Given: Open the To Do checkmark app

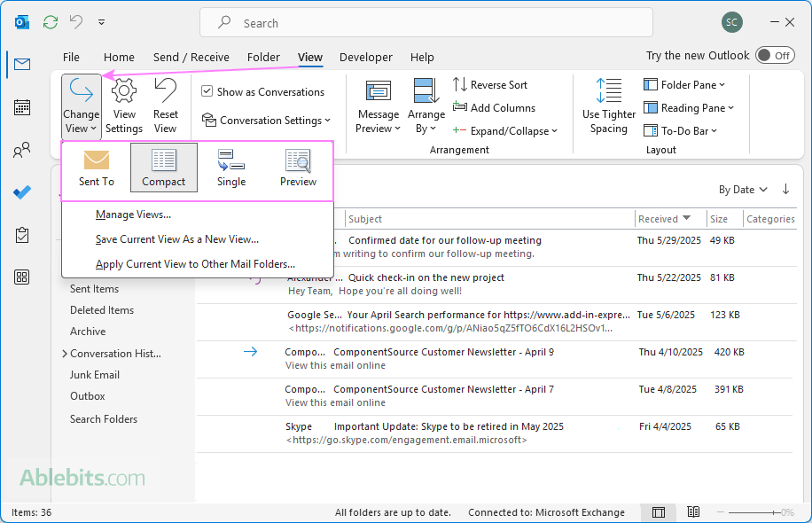Looking at the screenshot, I should tap(22, 192).
